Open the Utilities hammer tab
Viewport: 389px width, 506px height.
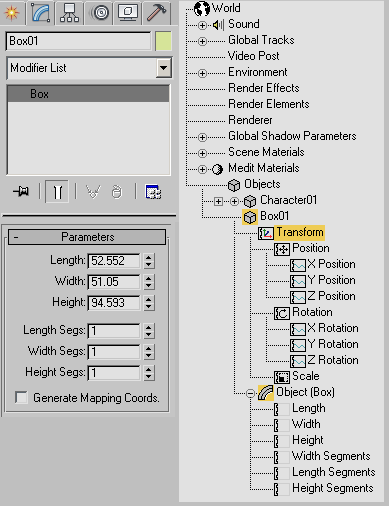click(x=156, y=13)
